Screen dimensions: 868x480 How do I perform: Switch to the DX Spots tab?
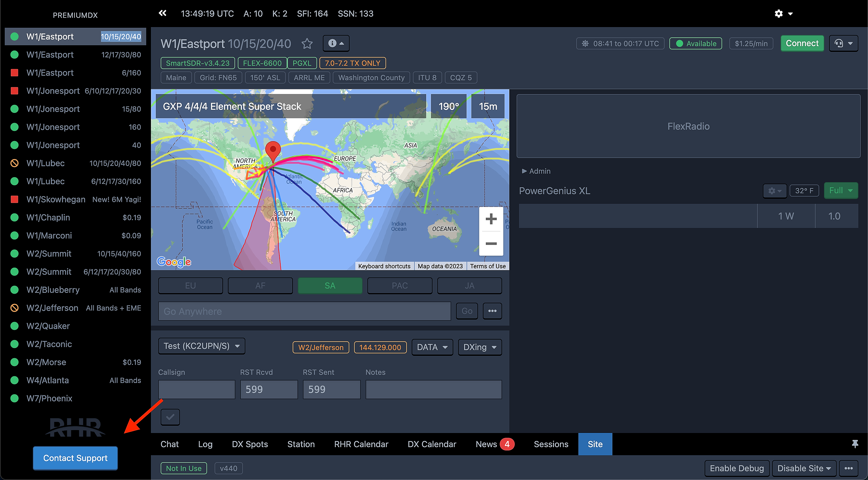(x=250, y=444)
